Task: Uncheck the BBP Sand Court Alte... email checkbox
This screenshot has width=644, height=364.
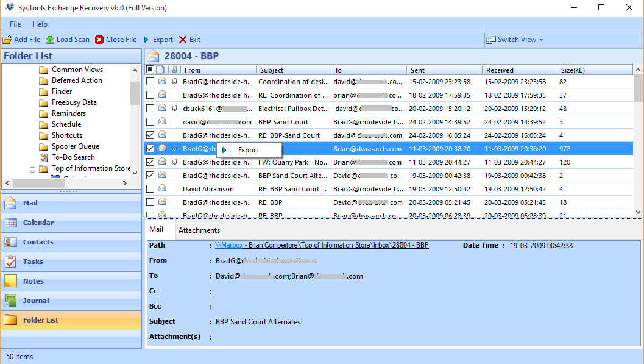Action: (150, 176)
